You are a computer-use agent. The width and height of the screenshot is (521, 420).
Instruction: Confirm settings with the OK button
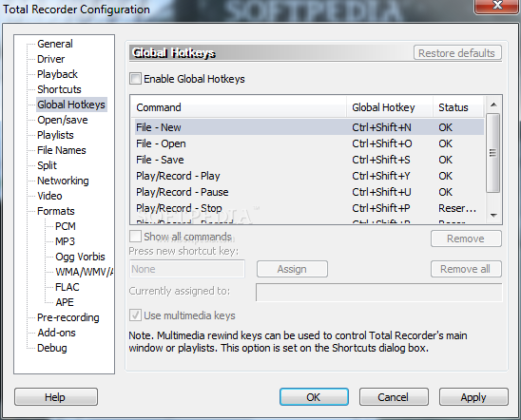(x=314, y=397)
